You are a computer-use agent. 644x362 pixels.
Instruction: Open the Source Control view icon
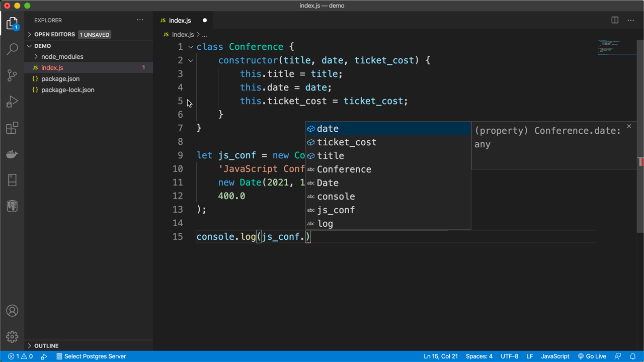point(12,75)
